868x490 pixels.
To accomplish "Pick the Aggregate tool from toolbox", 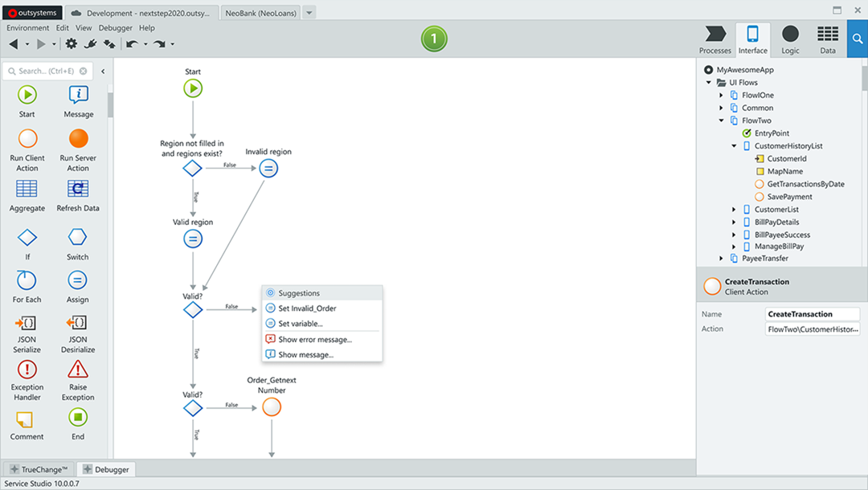I will pos(27,189).
